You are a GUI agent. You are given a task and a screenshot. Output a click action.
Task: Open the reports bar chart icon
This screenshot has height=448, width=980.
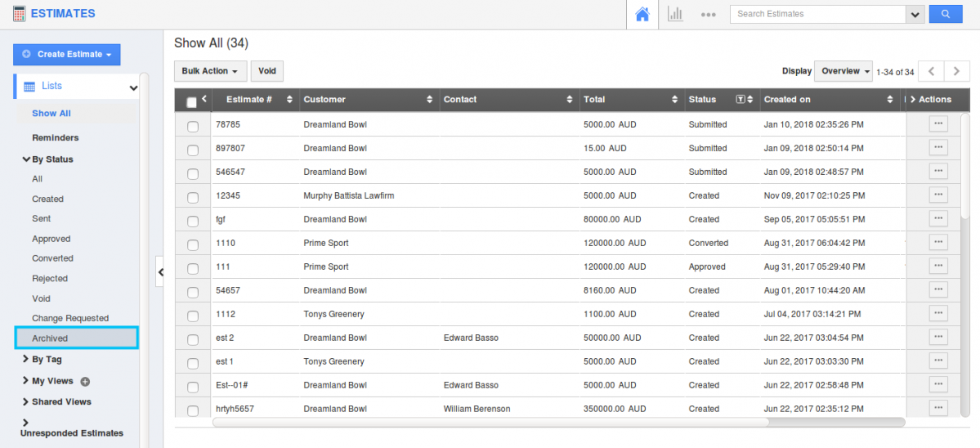pyautogui.click(x=675, y=14)
